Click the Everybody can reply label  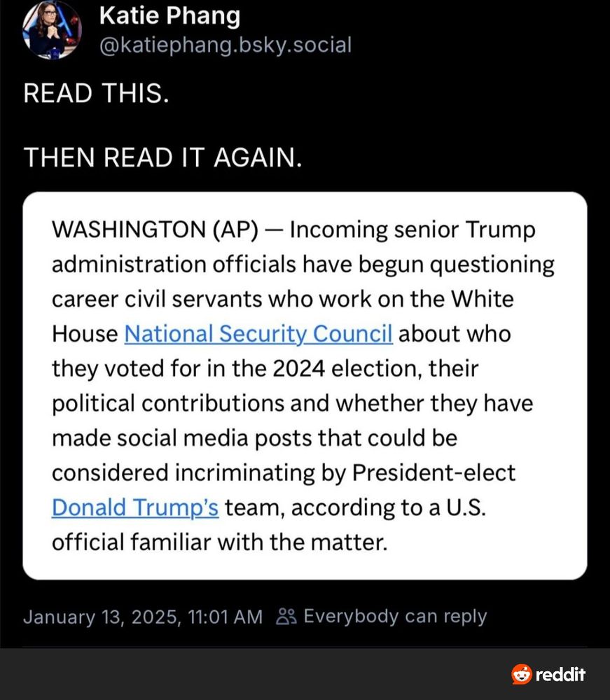(395, 617)
